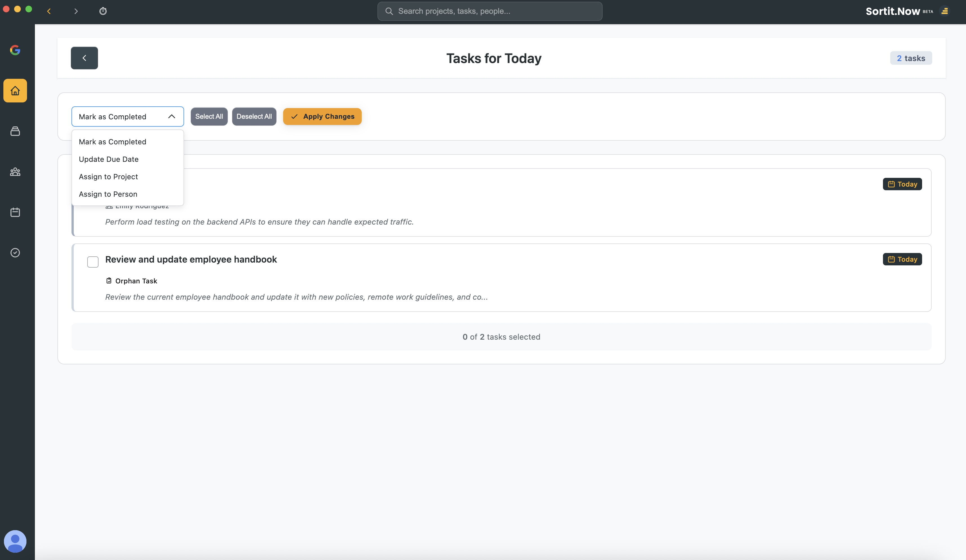
Task: Open completed tasks check-circle icon
Action: coord(15,253)
